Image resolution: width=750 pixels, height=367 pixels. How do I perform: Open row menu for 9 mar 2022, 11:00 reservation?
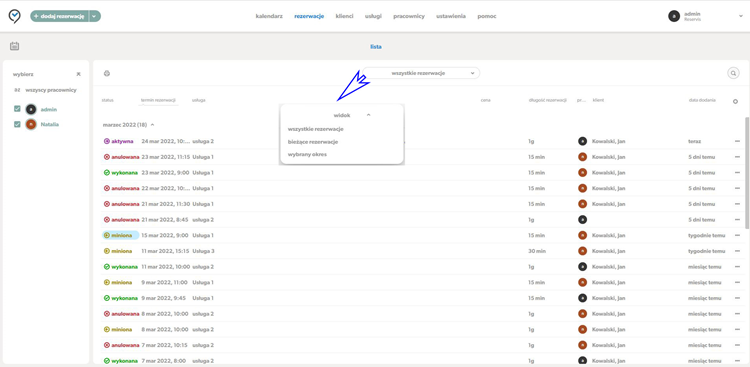pos(738,282)
